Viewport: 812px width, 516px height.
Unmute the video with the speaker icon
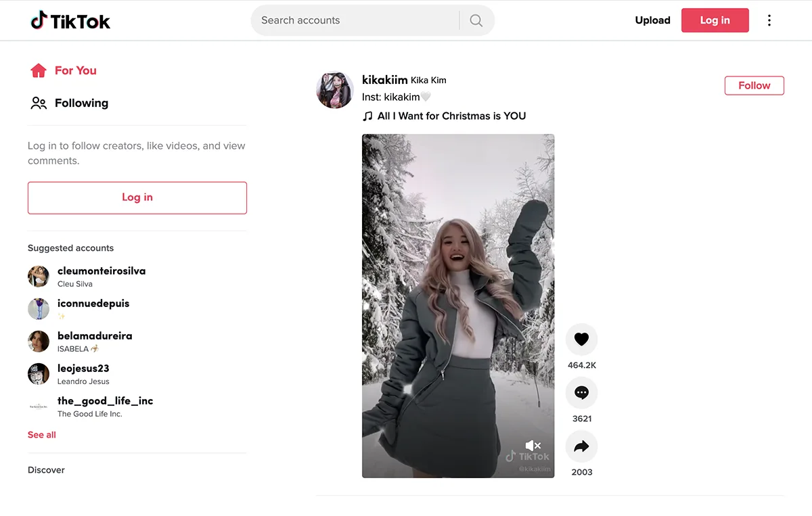533,444
